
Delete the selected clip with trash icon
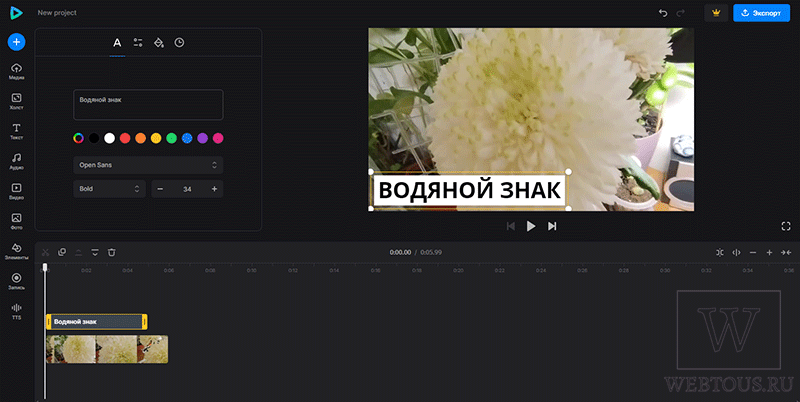click(112, 252)
